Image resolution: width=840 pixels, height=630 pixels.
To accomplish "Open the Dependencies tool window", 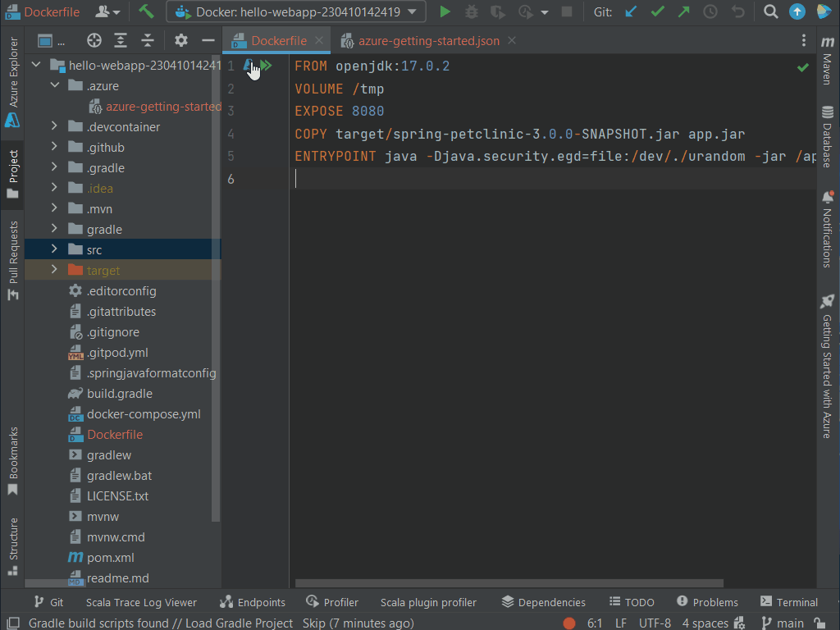I will [543, 602].
